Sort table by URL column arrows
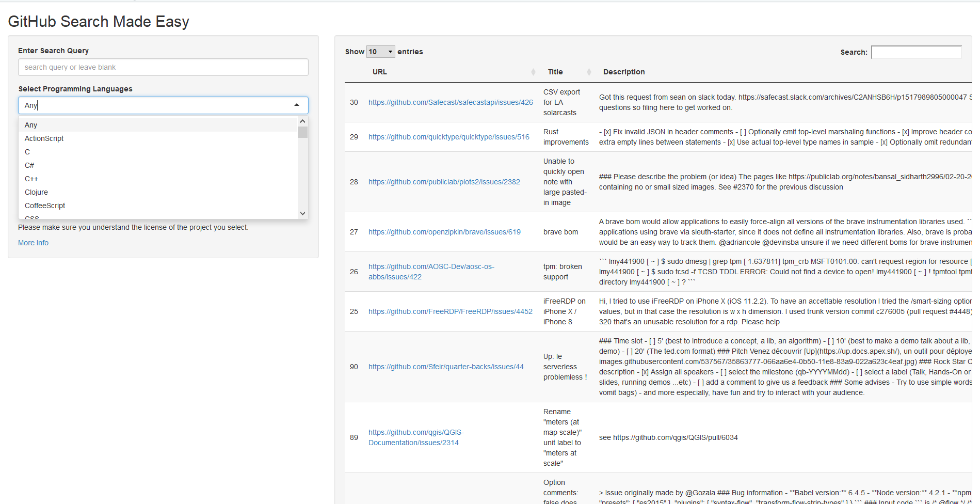 (x=533, y=72)
